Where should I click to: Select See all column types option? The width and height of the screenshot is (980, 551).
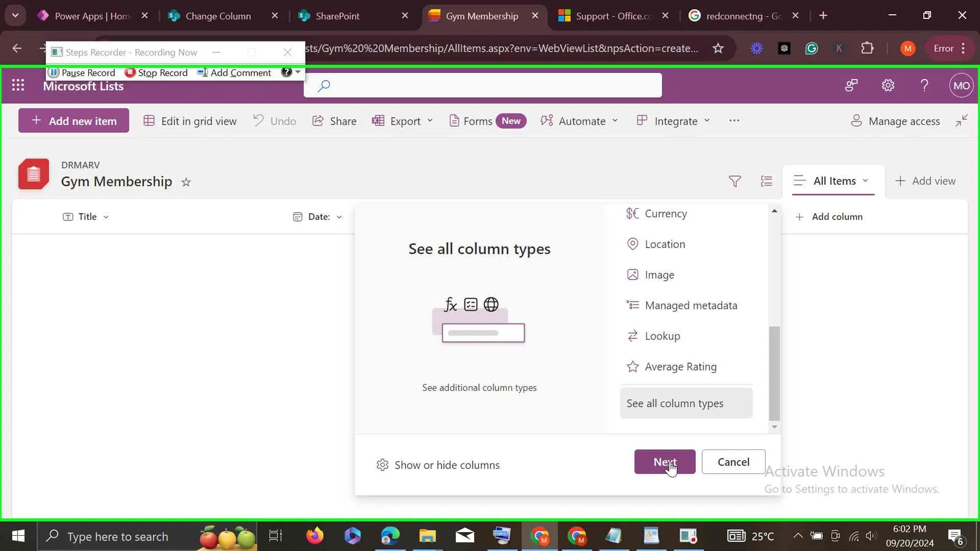tap(686, 403)
